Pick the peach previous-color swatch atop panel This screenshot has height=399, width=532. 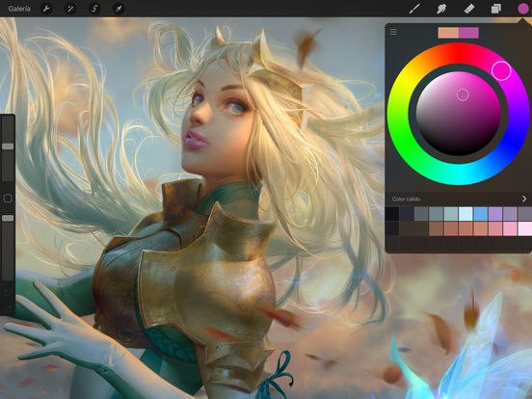coord(448,33)
